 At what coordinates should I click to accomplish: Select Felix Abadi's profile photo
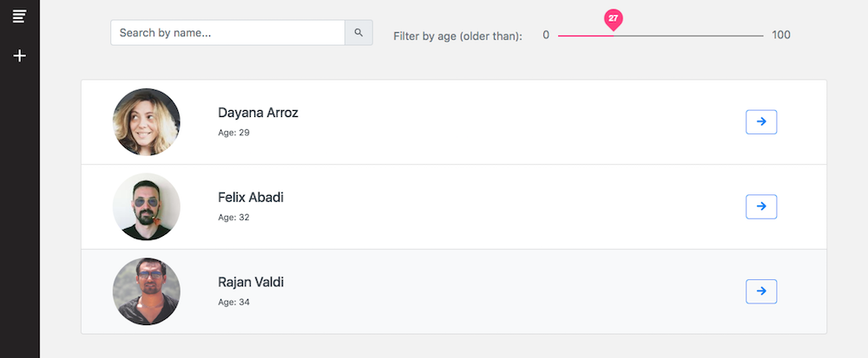tap(146, 206)
